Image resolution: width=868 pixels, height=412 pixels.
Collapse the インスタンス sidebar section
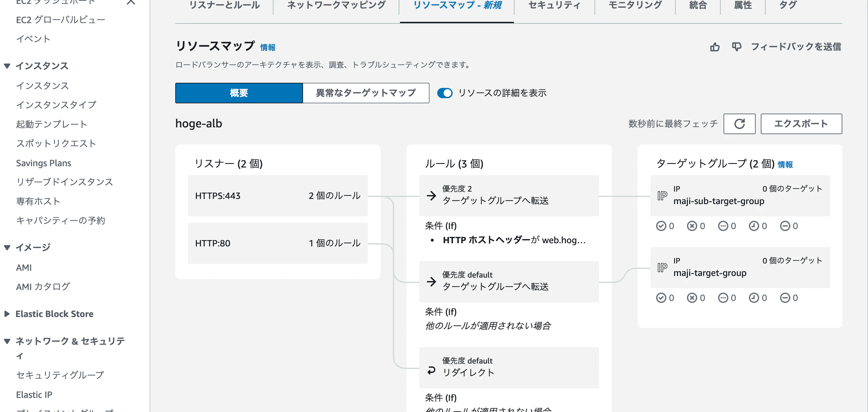7,66
